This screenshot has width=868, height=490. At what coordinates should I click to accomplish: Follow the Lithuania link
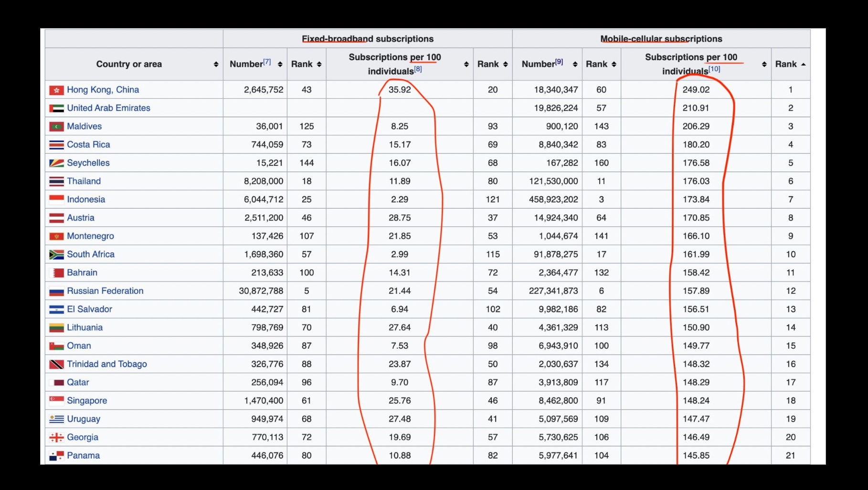coord(85,328)
